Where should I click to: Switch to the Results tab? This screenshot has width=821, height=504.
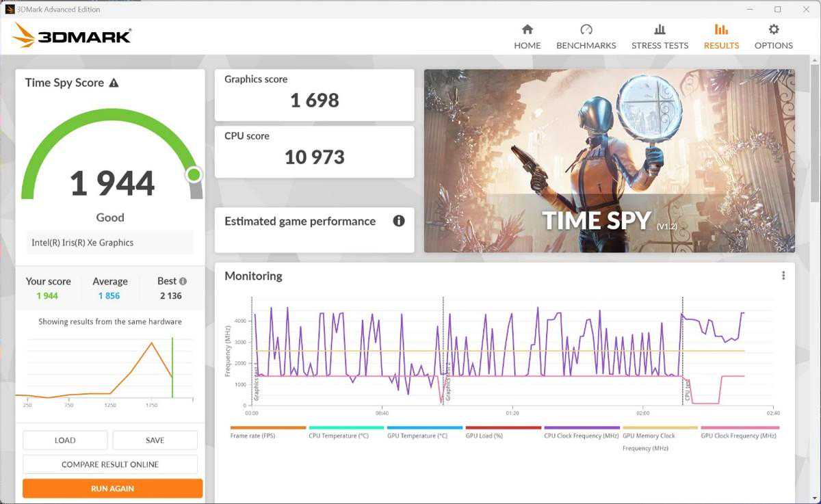[721, 37]
